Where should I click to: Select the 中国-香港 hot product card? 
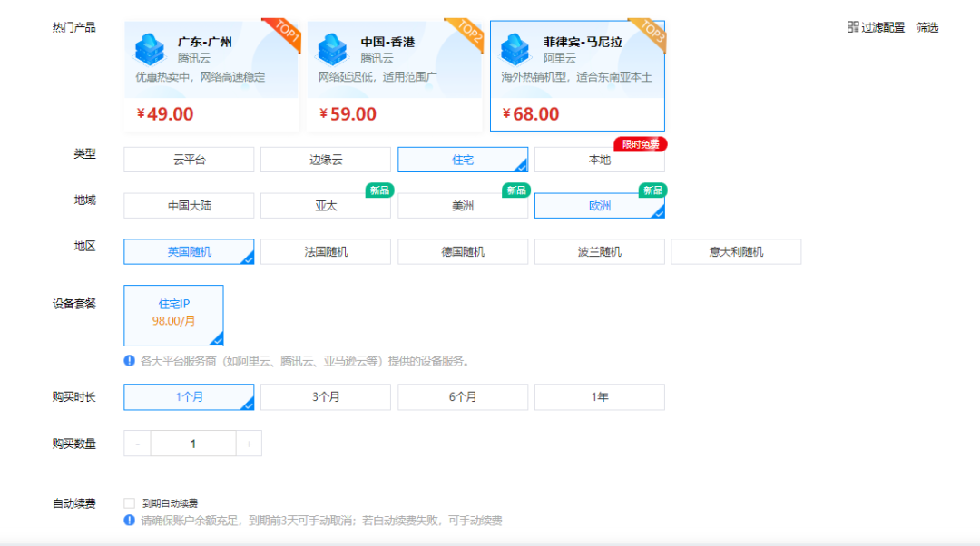tap(395, 75)
